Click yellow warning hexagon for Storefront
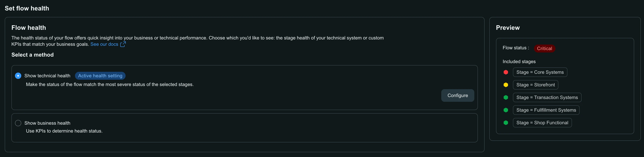 click(506, 85)
